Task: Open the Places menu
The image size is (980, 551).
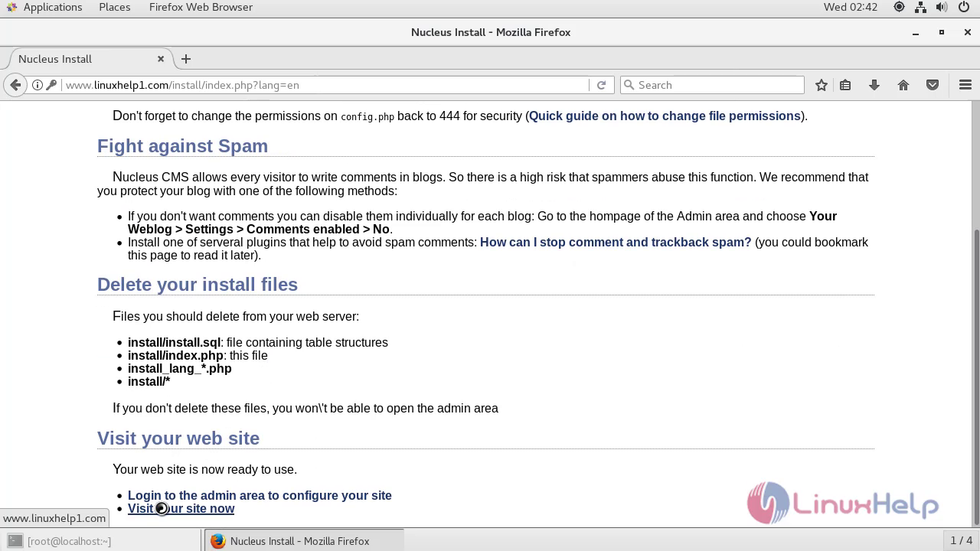Action: (x=115, y=7)
